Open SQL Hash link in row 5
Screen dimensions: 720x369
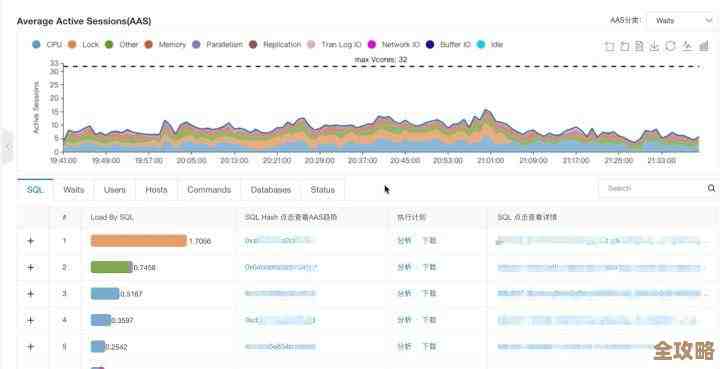click(x=280, y=347)
